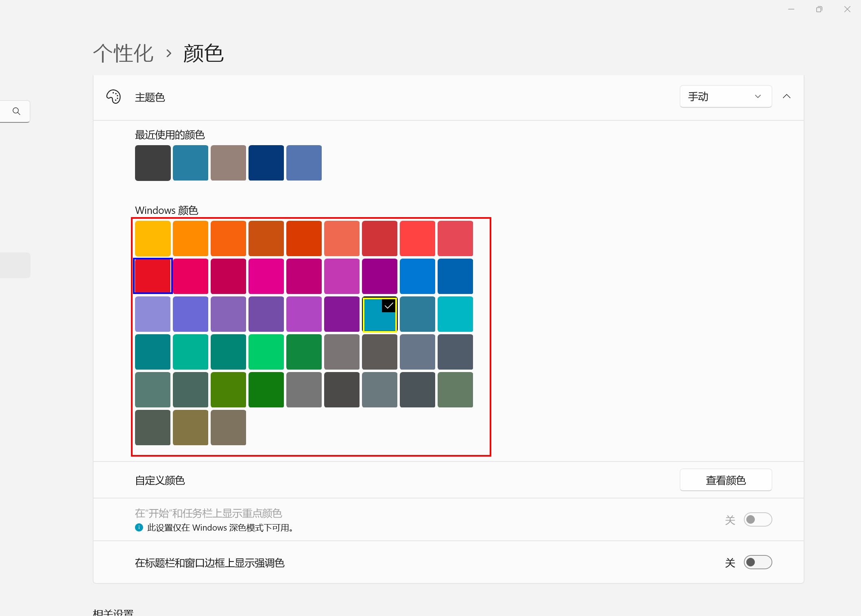This screenshot has height=616, width=861.
Task: Toggle 在"开始"和任务栏上显示重点颜色 switch
Action: [758, 520]
